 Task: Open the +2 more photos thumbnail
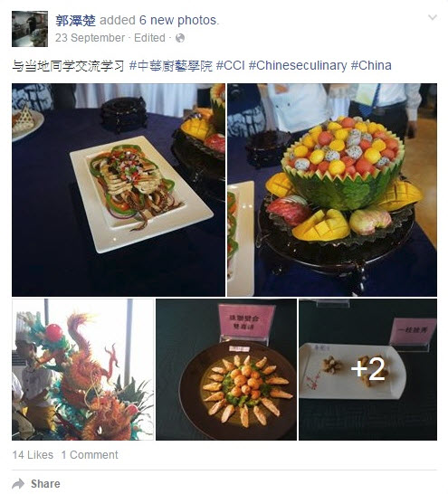[368, 369]
